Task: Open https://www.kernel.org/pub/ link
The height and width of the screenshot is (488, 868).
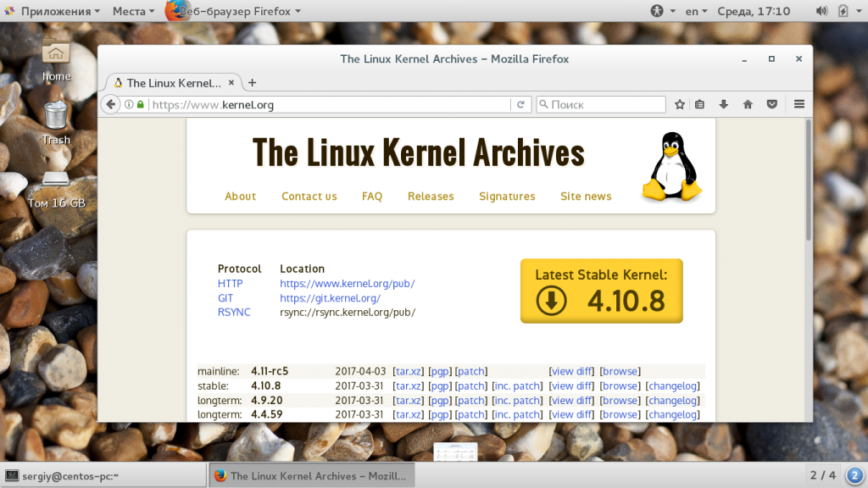Action: 347,283
